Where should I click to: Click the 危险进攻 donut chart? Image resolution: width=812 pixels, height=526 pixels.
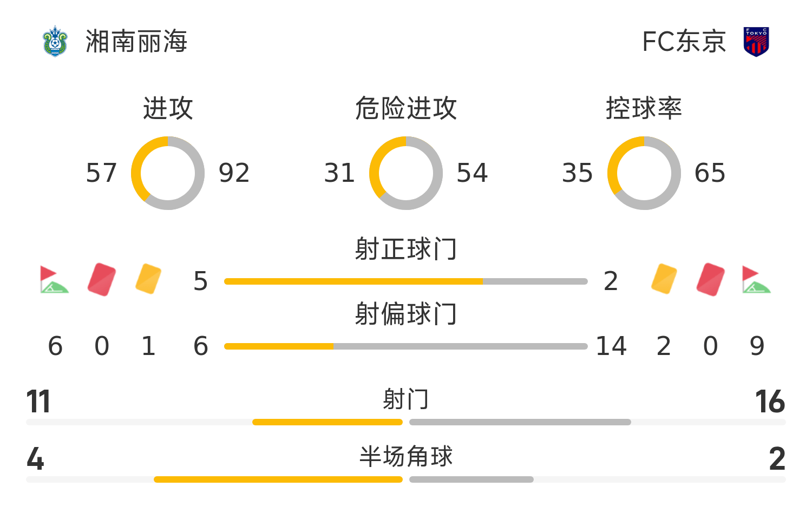coord(406,173)
